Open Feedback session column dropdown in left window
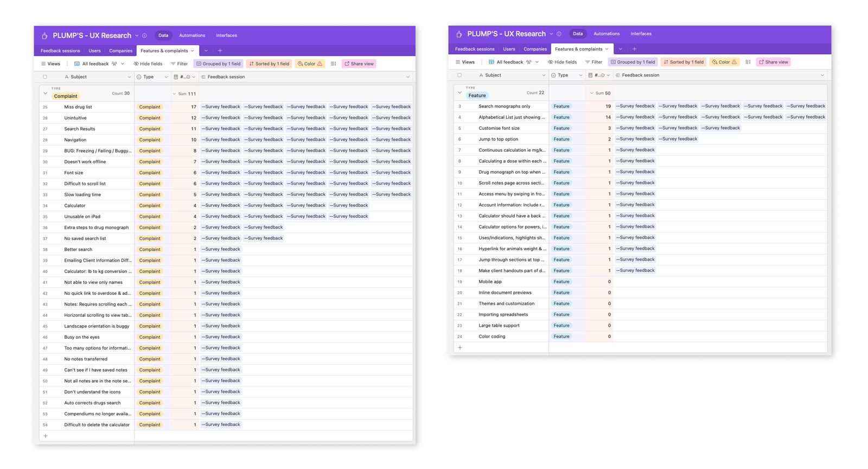868x469 pixels. click(408, 77)
